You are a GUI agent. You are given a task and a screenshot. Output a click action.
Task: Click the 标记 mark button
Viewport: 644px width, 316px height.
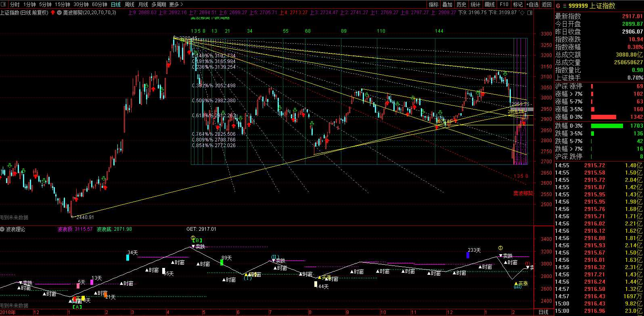(x=518, y=4)
